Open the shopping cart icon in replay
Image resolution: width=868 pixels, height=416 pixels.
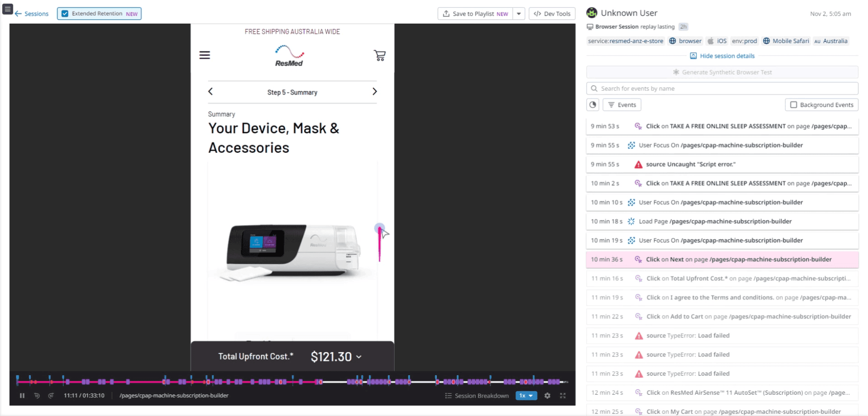[380, 56]
